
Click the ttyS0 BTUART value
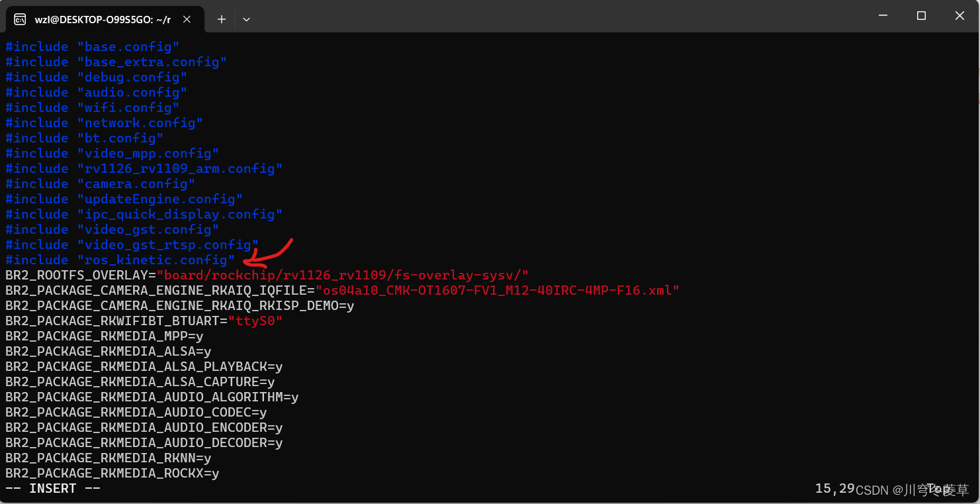(257, 321)
